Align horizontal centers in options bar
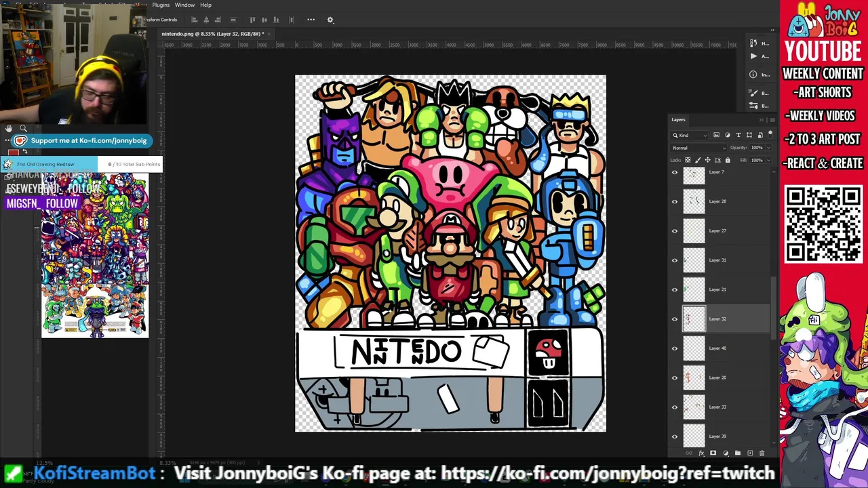Viewport: 868px width, 488px height. point(206,20)
